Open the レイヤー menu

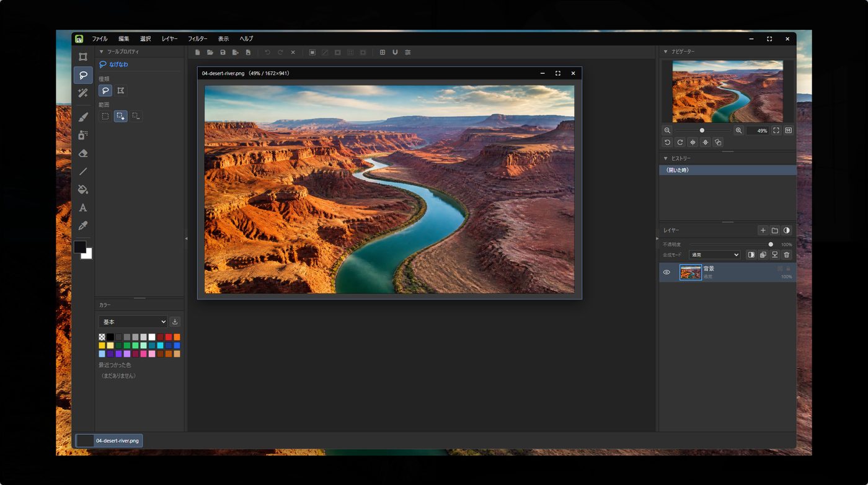click(x=170, y=38)
